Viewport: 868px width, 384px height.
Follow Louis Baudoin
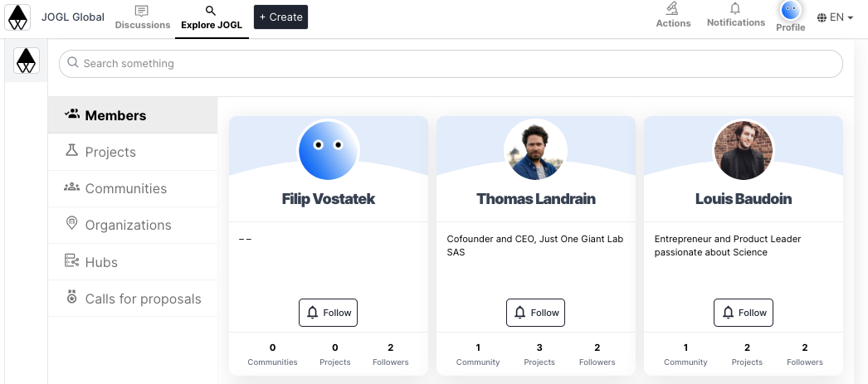pos(744,313)
